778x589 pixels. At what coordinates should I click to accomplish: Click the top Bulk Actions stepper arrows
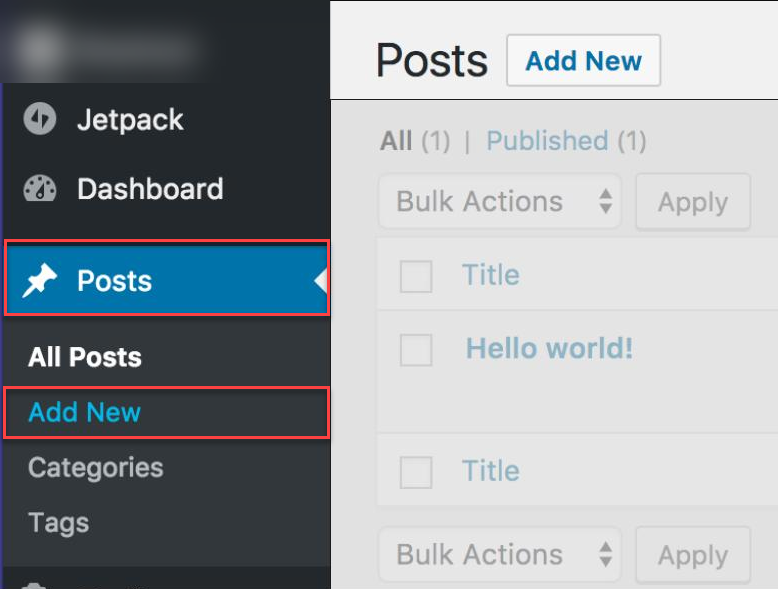click(605, 201)
